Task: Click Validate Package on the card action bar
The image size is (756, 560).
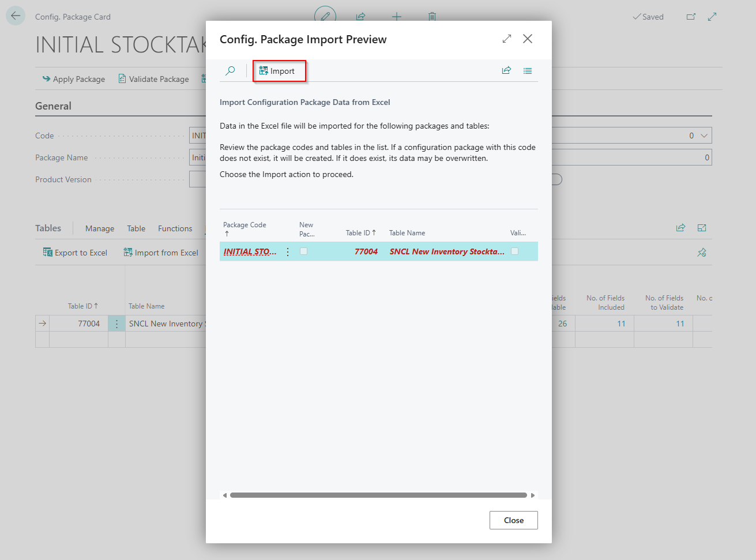Action: pyautogui.click(x=153, y=79)
